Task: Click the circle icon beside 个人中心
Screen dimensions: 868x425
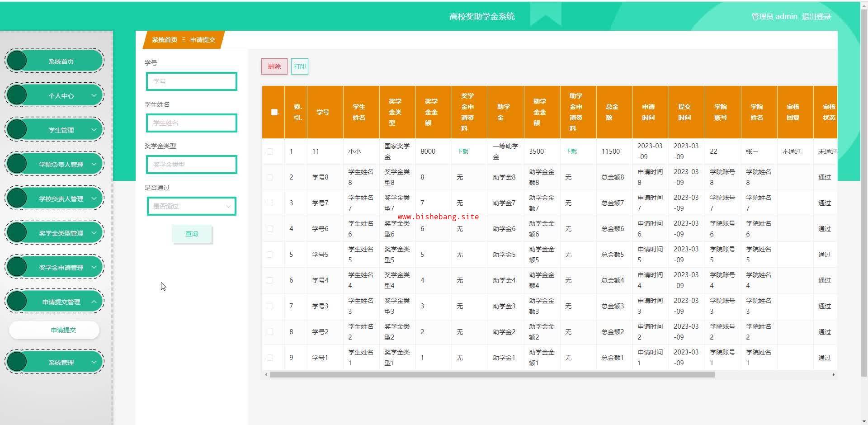Action: coord(17,95)
